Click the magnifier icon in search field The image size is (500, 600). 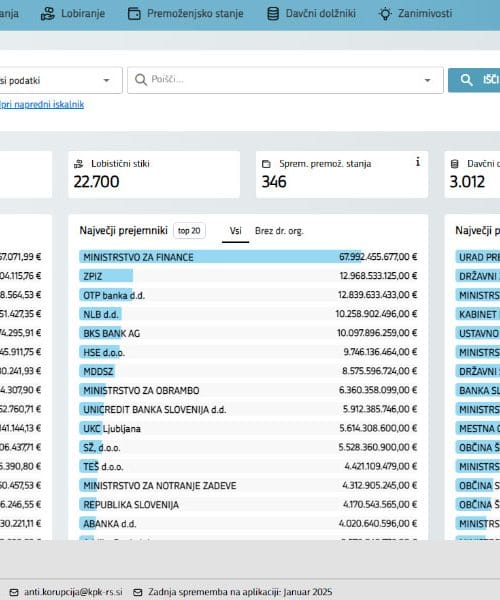click(x=141, y=80)
